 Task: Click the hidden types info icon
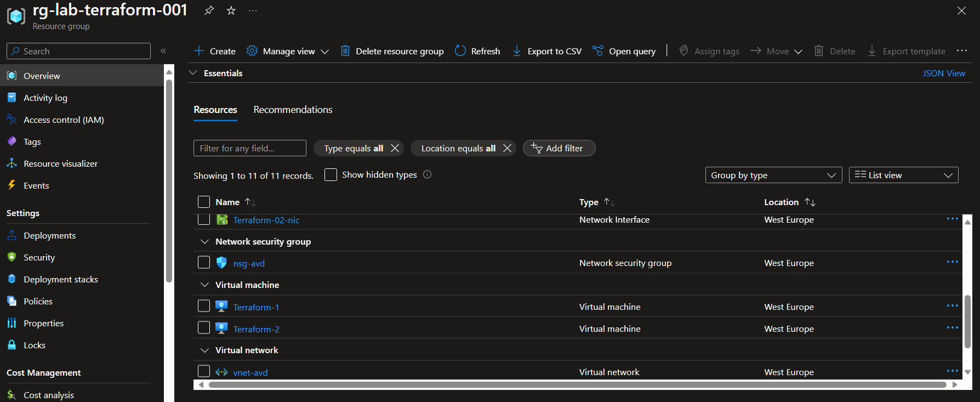tap(428, 174)
